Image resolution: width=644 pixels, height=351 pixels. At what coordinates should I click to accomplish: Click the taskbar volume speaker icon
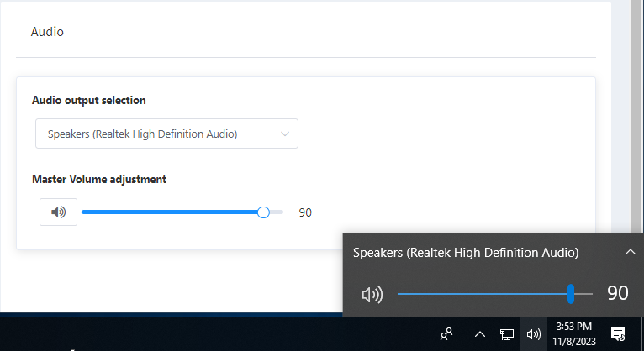533,334
